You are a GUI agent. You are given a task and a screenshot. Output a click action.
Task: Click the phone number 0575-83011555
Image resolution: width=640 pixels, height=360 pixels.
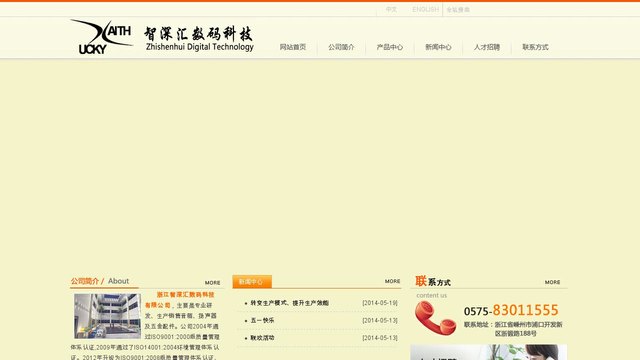point(511,310)
